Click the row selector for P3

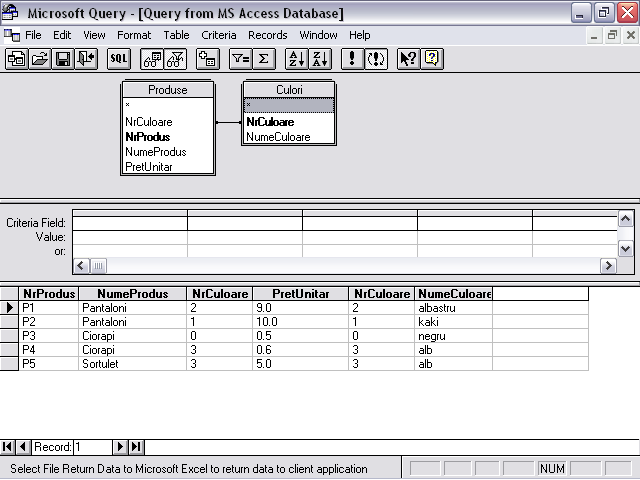9,336
